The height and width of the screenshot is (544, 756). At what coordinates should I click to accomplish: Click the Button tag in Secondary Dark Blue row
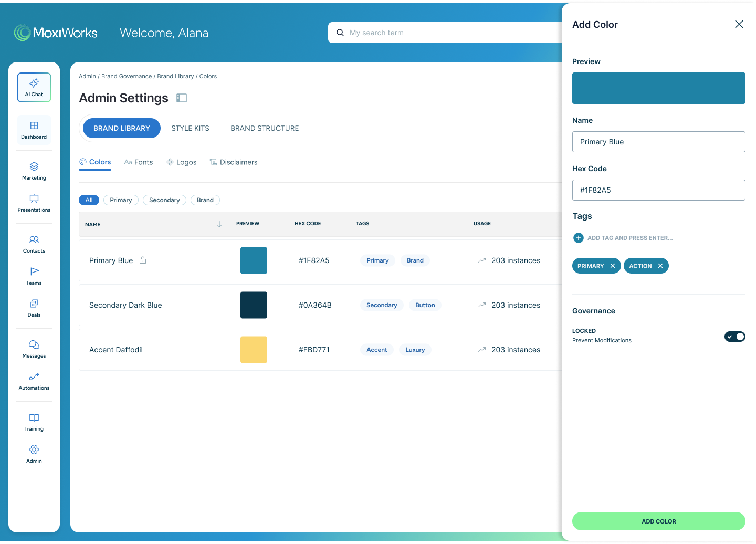pos(425,305)
